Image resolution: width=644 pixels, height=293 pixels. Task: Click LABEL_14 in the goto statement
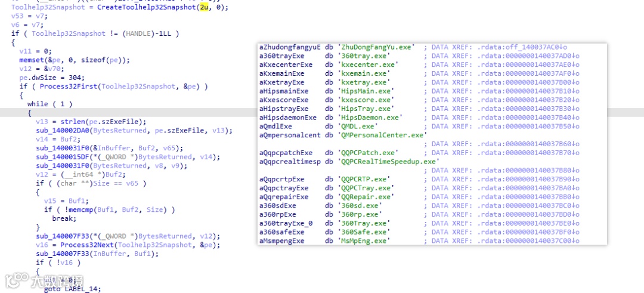[x=82, y=289]
